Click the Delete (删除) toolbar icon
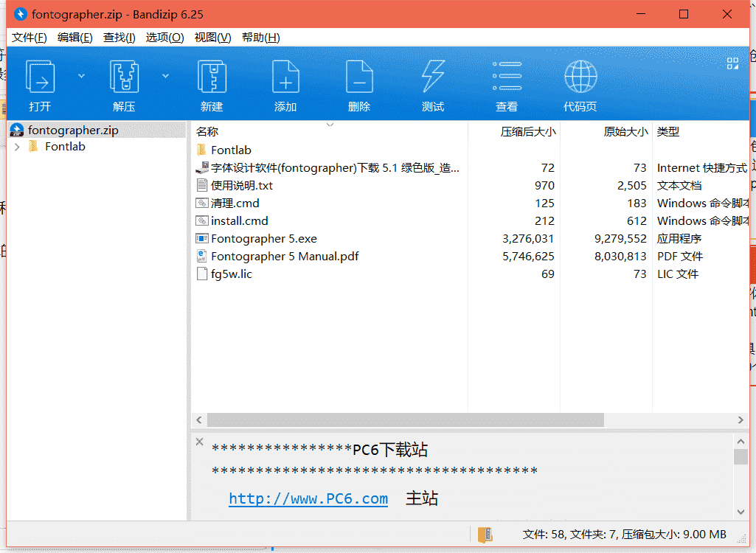Screen dimensions: 756x553 (359, 76)
